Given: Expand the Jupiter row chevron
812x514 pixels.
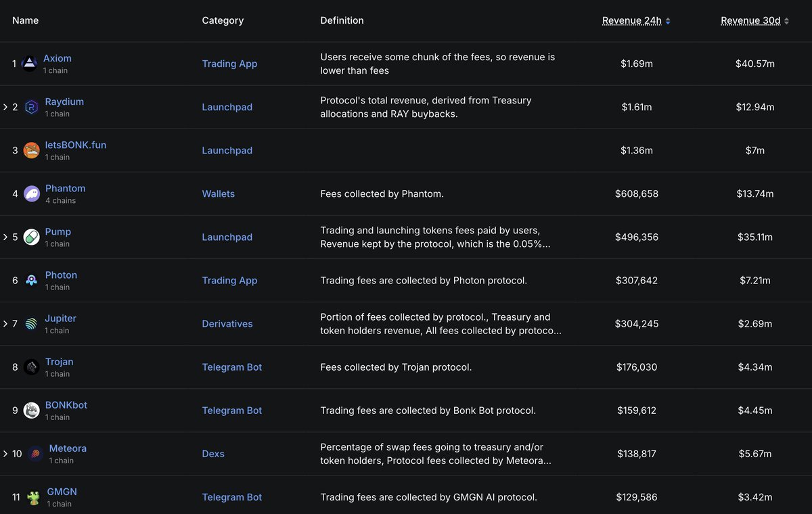Looking at the screenshot, I should coord(5,323).
